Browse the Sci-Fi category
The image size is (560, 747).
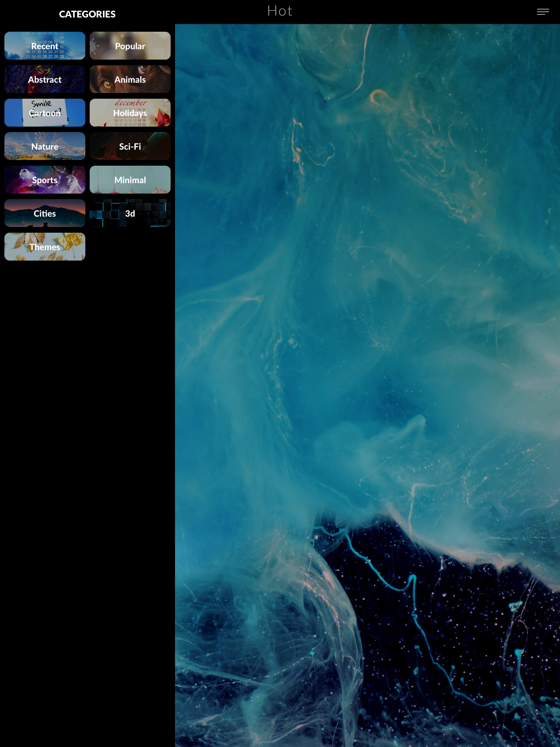coord(130,146)
